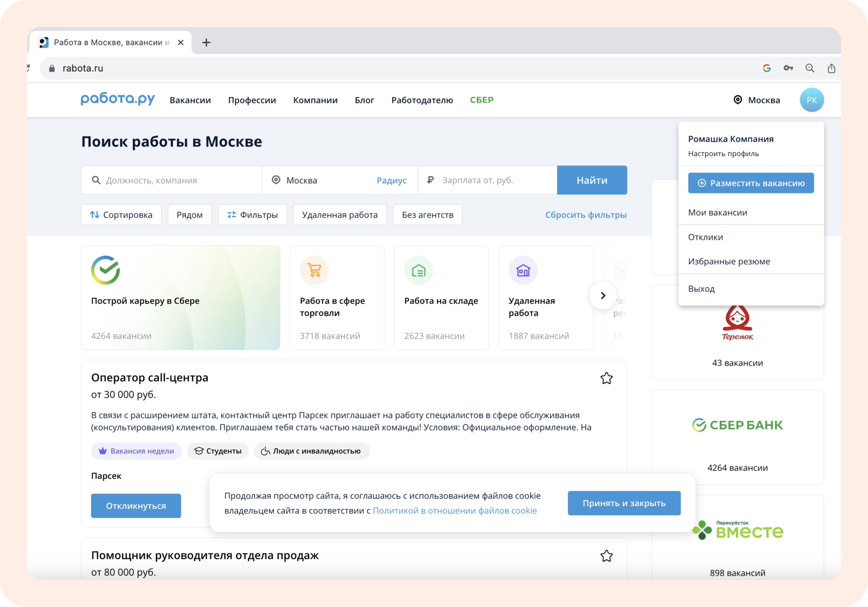Click the browser address bar URL
This screenshot has width=868, height=607.
click(83, 68)
